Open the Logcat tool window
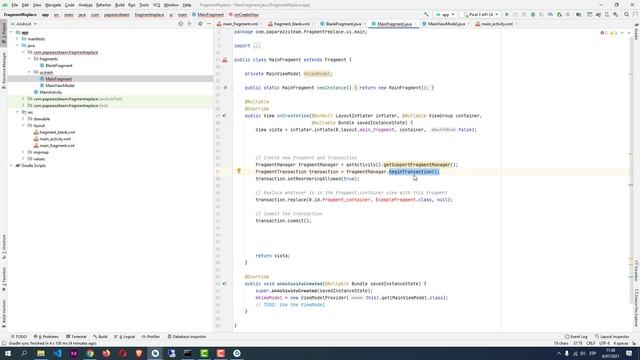Screen dimensions: 640x360 (125, 337)
